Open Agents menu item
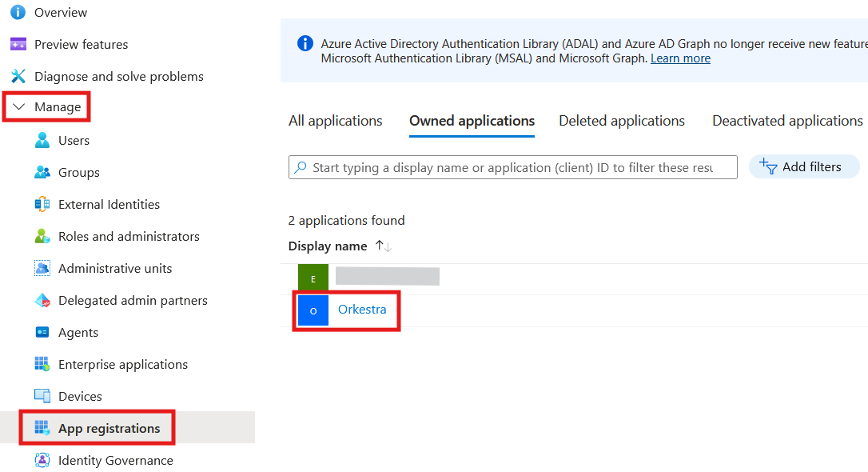The height and width of the screenshot is (472, 868). [78, 332]
